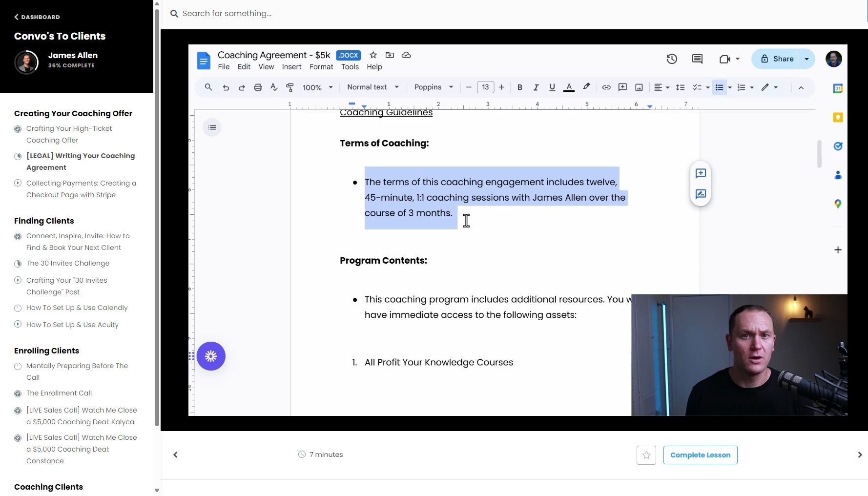Click the Complete Lesson button
Screen dimensions: 868x496
coord(701,455)
